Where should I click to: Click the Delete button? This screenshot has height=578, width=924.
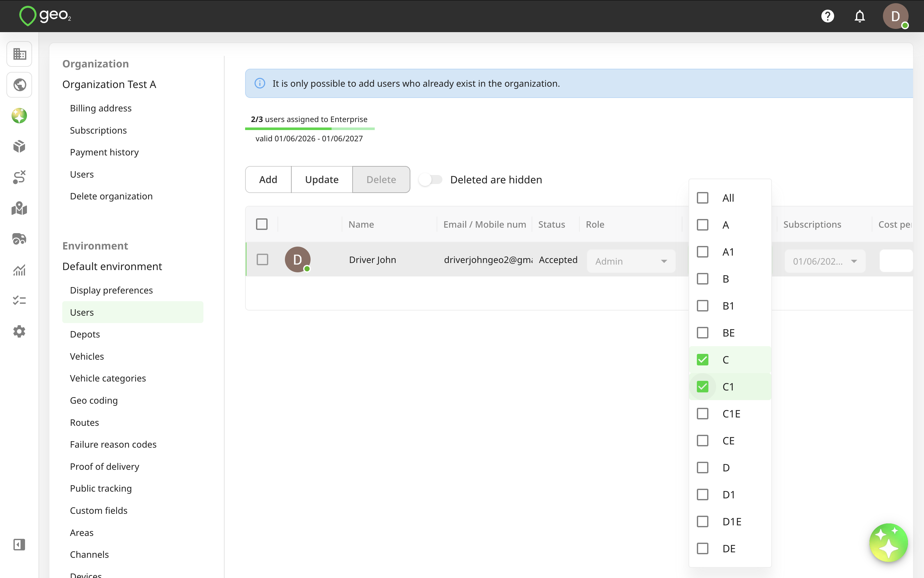[x=381, y=180]
